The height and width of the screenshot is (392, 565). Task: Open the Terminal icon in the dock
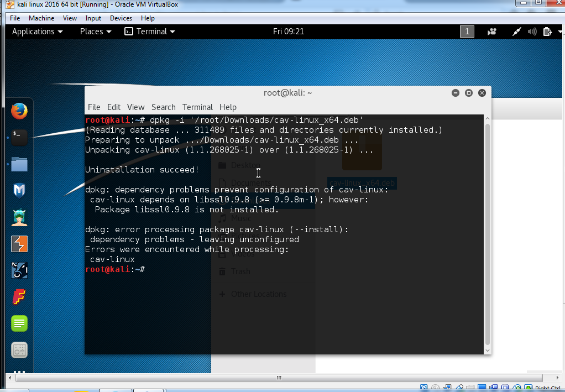(19, 137)
